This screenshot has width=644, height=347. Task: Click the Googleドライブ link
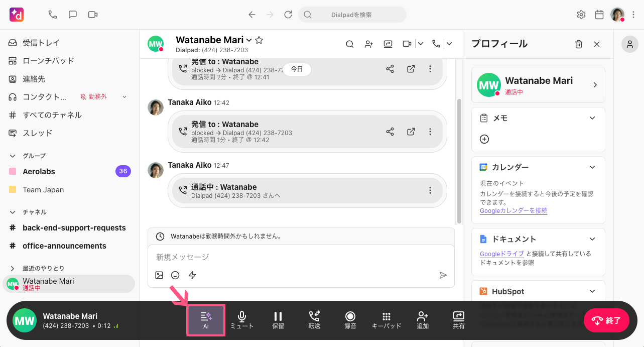502,254
